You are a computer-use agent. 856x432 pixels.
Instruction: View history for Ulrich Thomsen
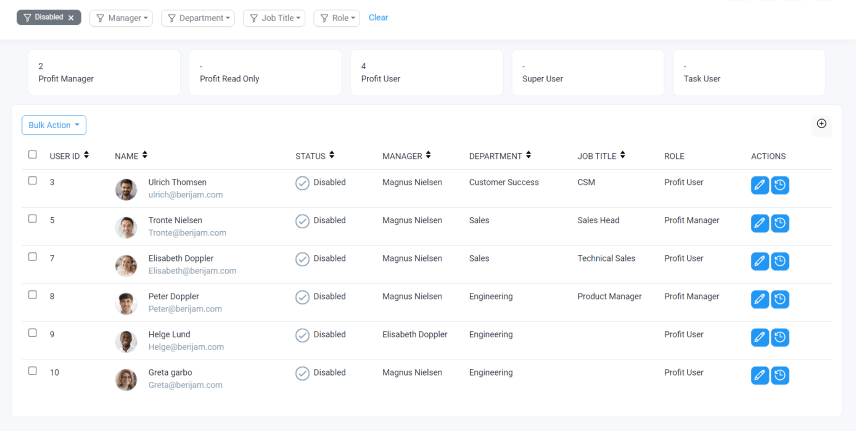(780, 186)
